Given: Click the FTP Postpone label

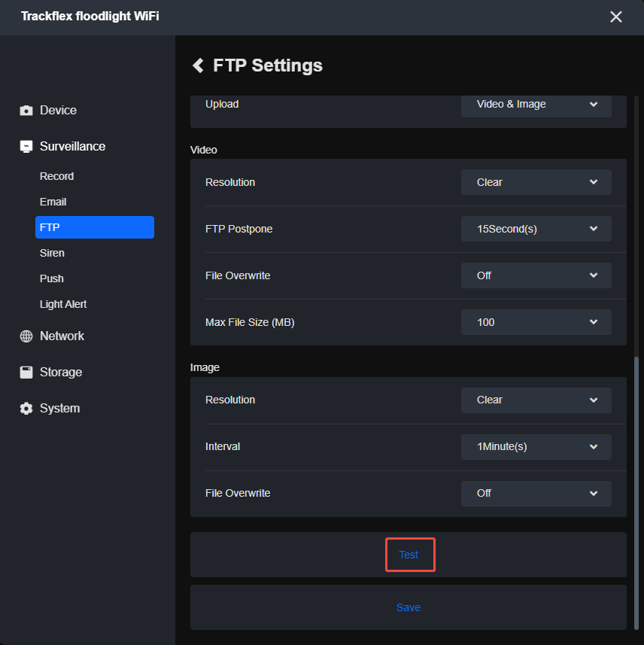Looking at the screenshot, I should click(238, 229).
